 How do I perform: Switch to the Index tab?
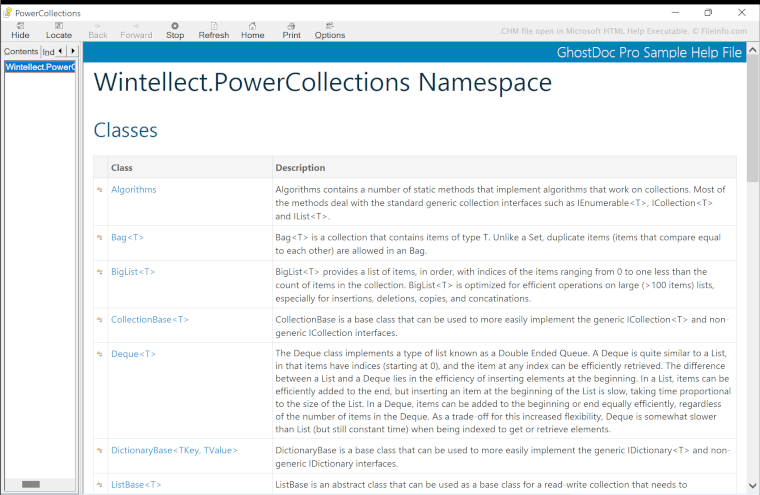point(48,52)
